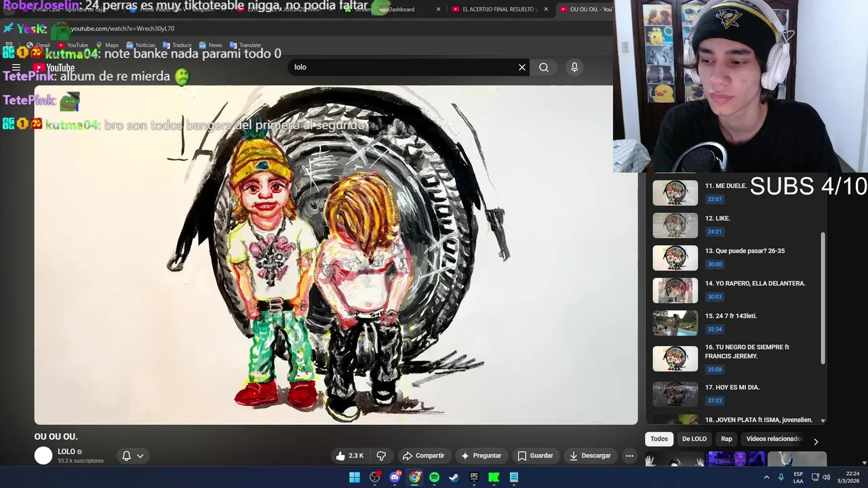Go to the YouTube home logo
868x488 pixels.
tap(54, 67)
